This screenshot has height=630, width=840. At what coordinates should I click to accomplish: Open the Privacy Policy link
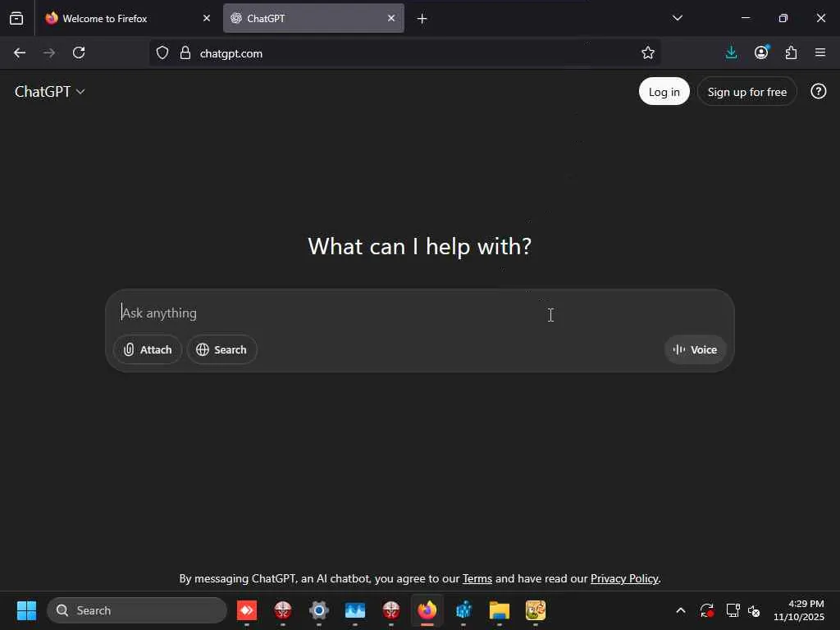[x=624, y=578]
